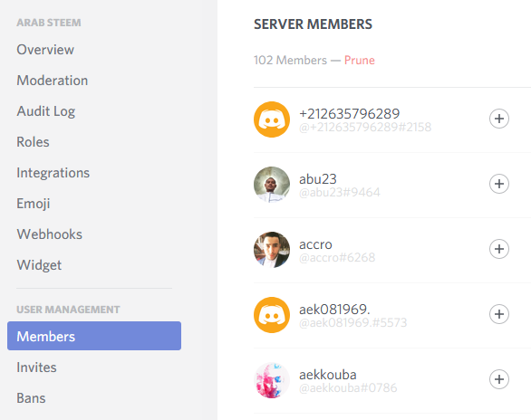This screenshot has width=531, height=420.
Task: Open the Widget settings
Action: (x=39, y=265)
